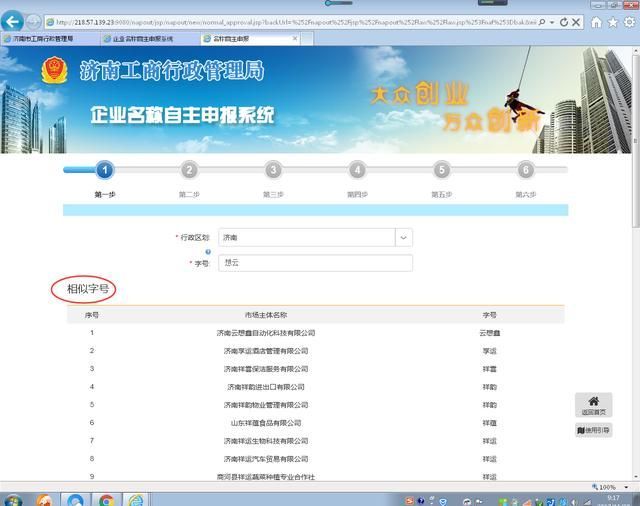Viewport: 640px width, 506px height.
Task: Click step 3 circle in progress bar
Action: 273,170
